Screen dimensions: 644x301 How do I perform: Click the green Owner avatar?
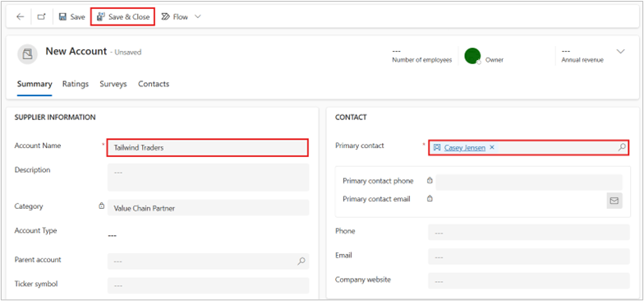click(472, 56)
